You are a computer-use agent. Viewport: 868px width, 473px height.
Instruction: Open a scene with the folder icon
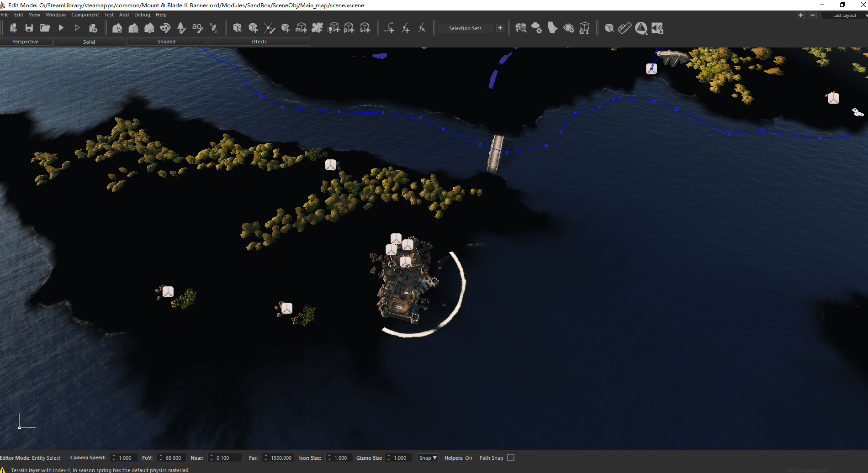pyautogui.click(x=45, y=28)
